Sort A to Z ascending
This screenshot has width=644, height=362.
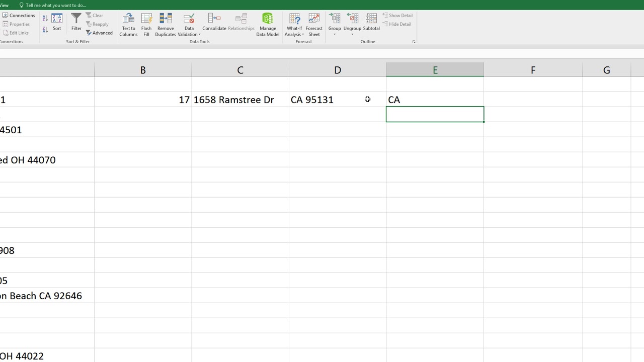pyautogui.click(x=45, y=19)
